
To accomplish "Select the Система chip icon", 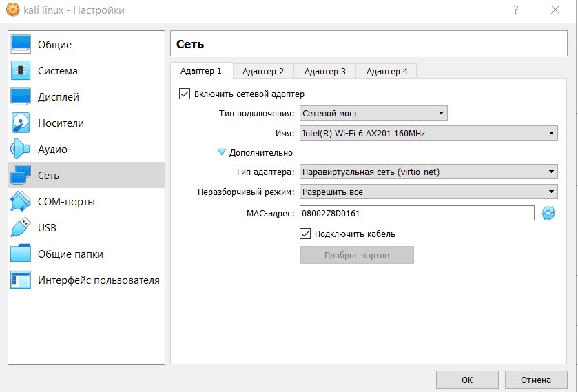I will click(x=21, y=71).
